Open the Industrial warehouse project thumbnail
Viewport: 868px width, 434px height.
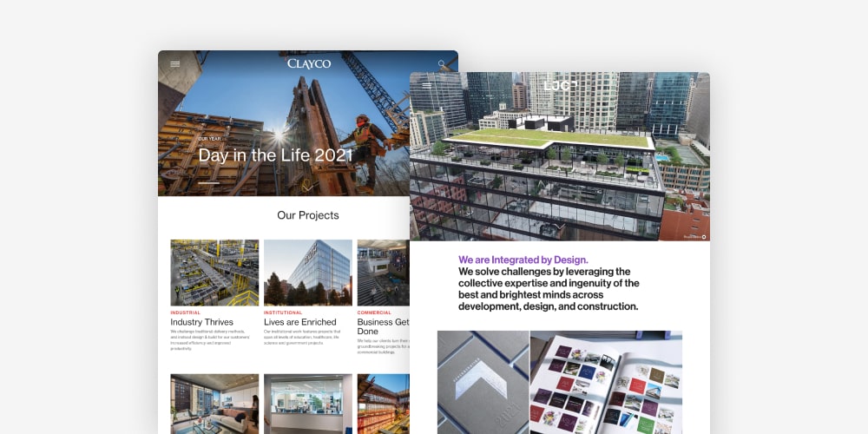tap(214, 273)
